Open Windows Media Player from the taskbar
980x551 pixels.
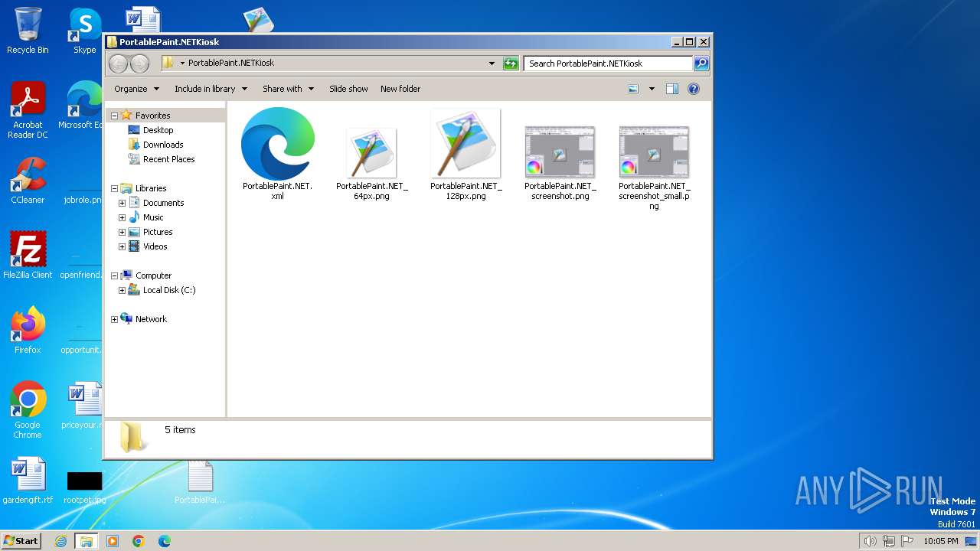pos(113,541)
